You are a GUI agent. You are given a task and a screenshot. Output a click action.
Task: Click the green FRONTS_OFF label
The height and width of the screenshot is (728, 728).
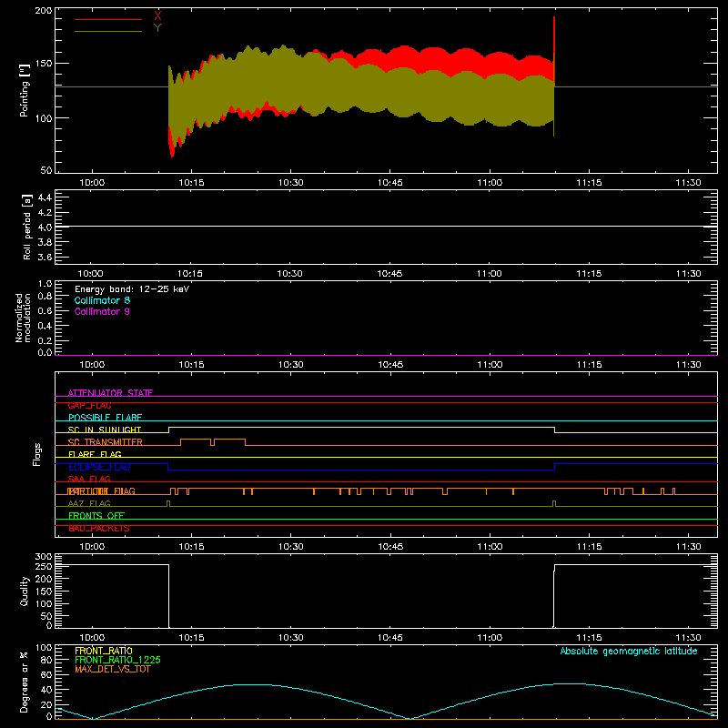click(96, 515)
